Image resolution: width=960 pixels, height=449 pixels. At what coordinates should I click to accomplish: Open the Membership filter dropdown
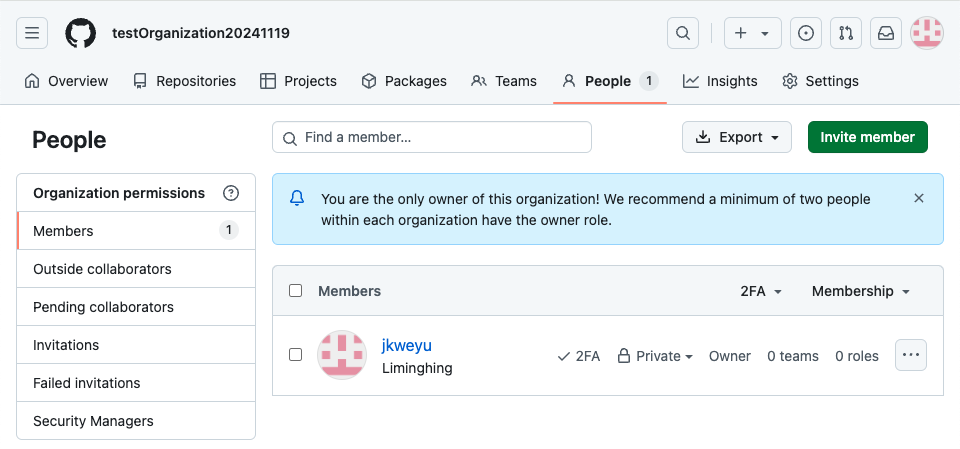coord(861,291)
